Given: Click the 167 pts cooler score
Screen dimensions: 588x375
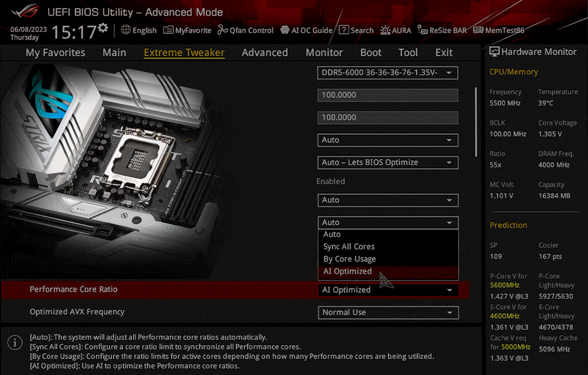Looking at the screenshot, I should point(550,257).
